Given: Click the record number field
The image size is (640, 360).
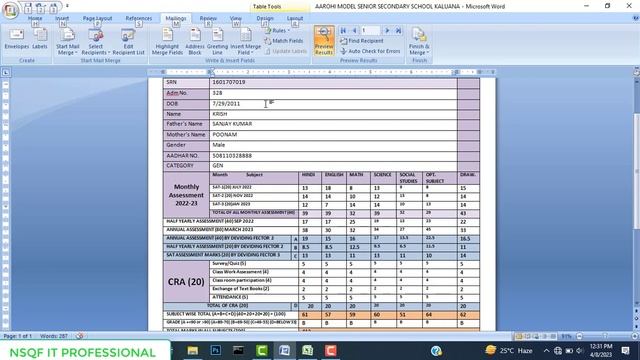Looking at the screenshot, I should (370, 31).
